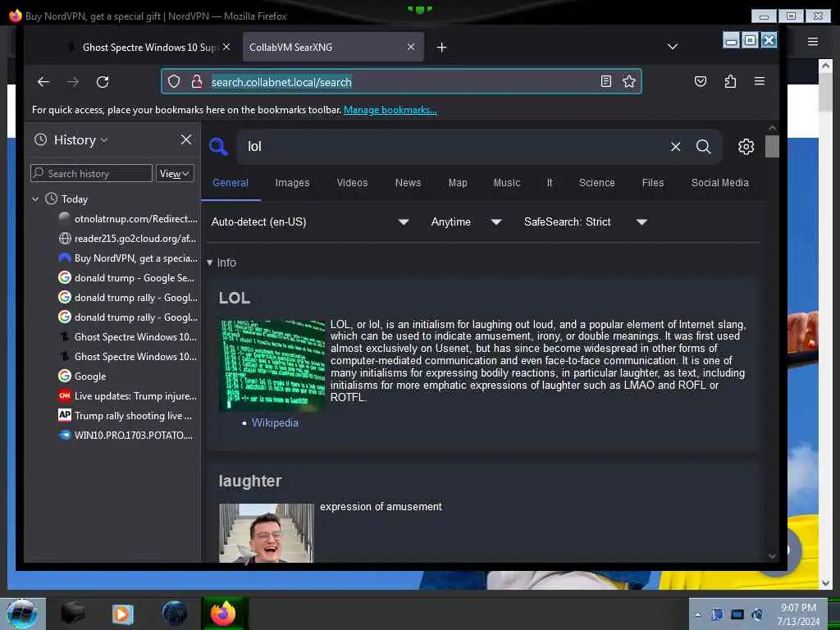Click the taskbar clock showing 9:07 PM
The image size is (840, 630).
pyautogui.click(x=798, y=614)
